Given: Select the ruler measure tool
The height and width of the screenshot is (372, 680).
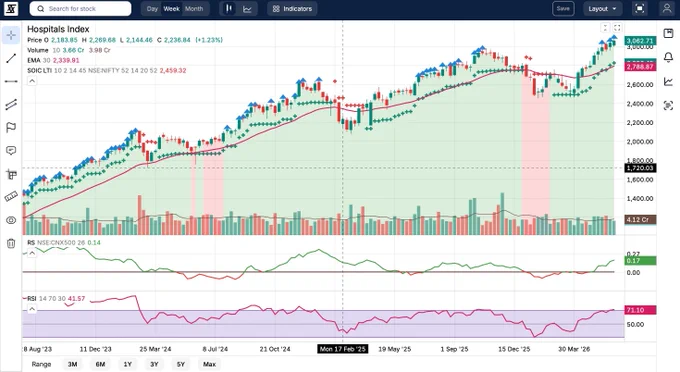Looking at the screenshot, I should coord(11,197).
